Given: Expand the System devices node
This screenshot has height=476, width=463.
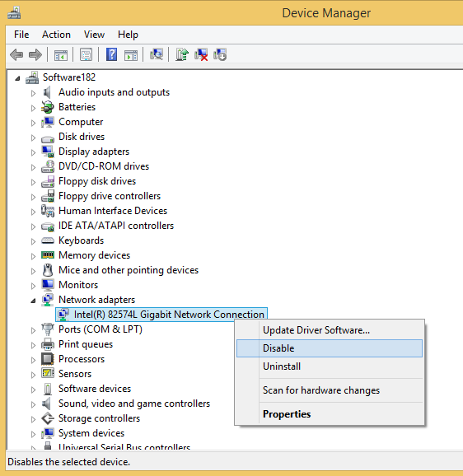Looking at the screenshot, I should 33,434.
